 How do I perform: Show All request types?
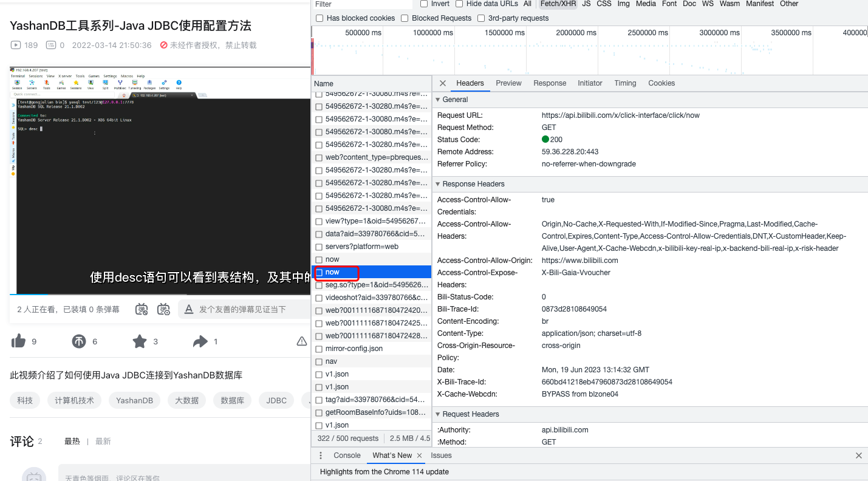(x=527, y=4)
